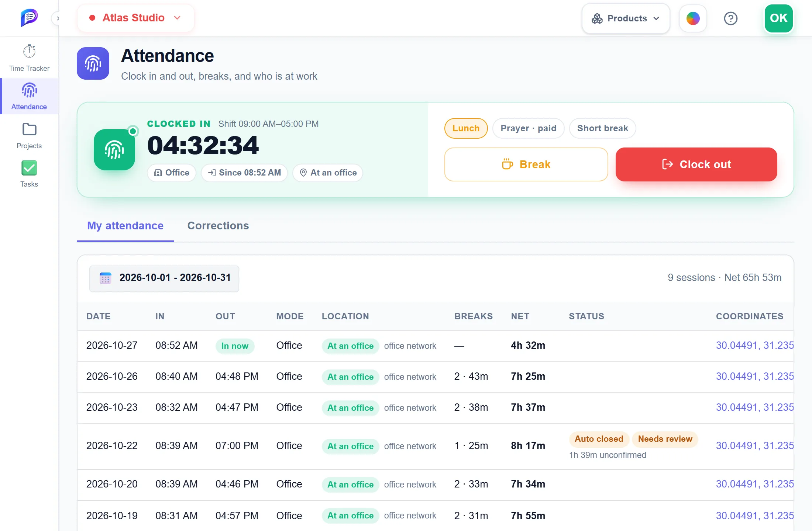Expand the sidebar with chevron arrow
This screenshot has width=812, height=531.
pos(57,18)
